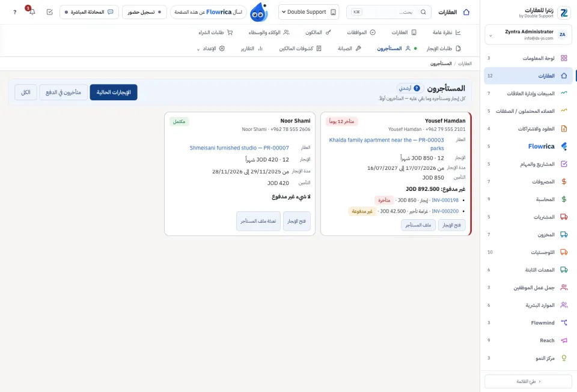The image size is (577, 392).
Task: Collapse the sidebar with طيّ القائمة
Action: coord(528,381)
